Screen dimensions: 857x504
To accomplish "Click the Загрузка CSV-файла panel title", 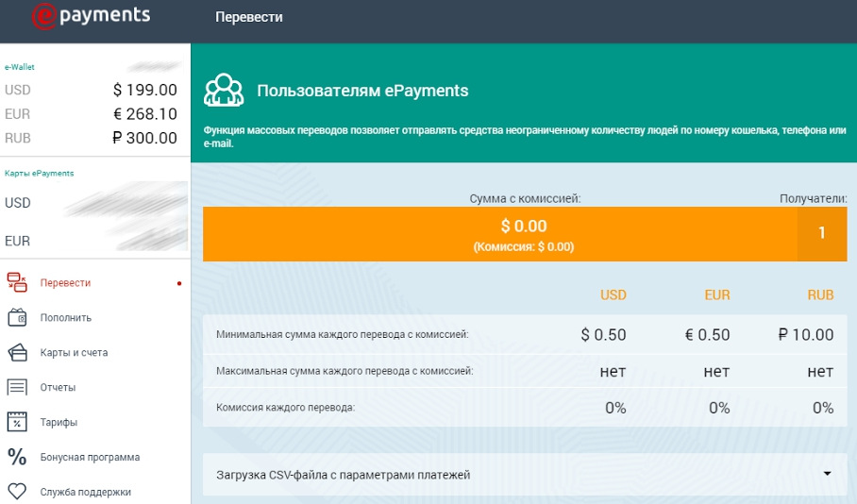I will pos(344,475).
